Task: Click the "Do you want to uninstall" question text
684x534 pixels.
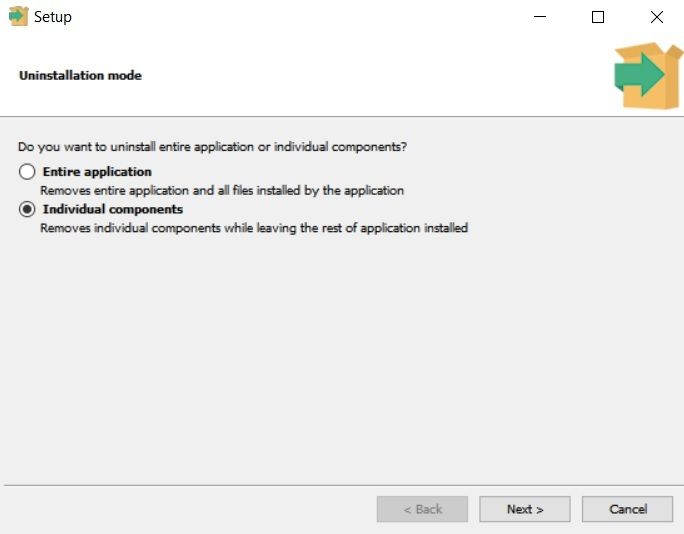Action: [212, 147]
